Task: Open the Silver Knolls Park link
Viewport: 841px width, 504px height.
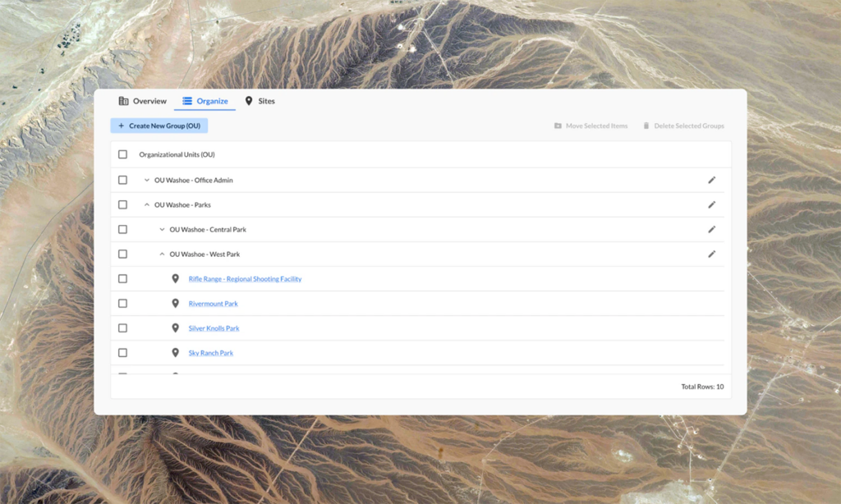Action: point(214,328)
